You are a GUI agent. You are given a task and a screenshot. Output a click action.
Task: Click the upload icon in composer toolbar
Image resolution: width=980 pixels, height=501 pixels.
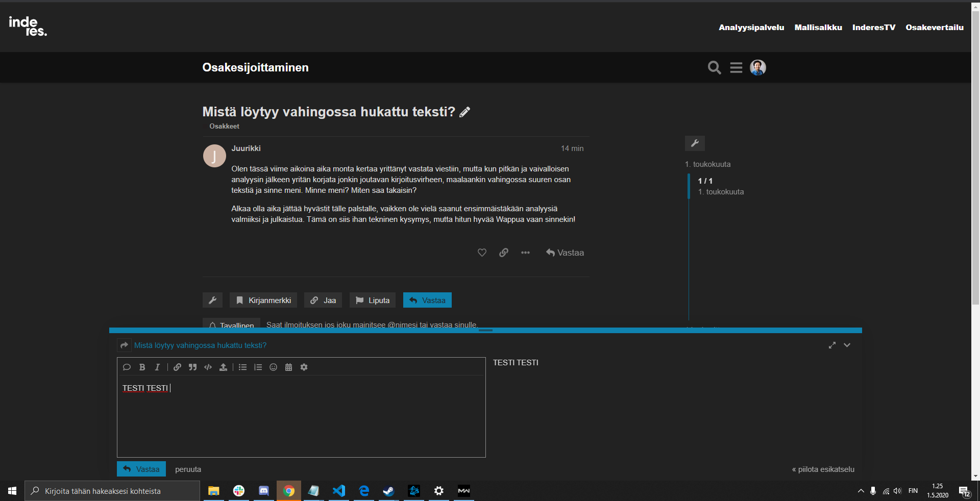223,367
